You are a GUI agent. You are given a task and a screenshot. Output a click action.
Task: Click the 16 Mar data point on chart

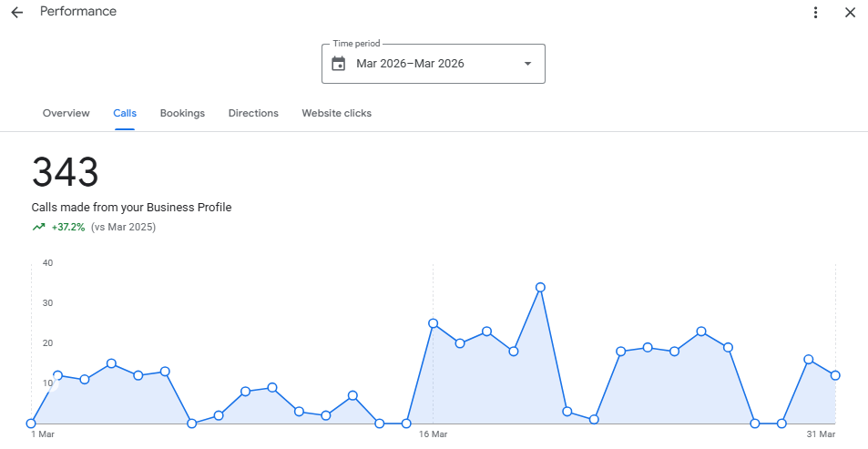433,323
